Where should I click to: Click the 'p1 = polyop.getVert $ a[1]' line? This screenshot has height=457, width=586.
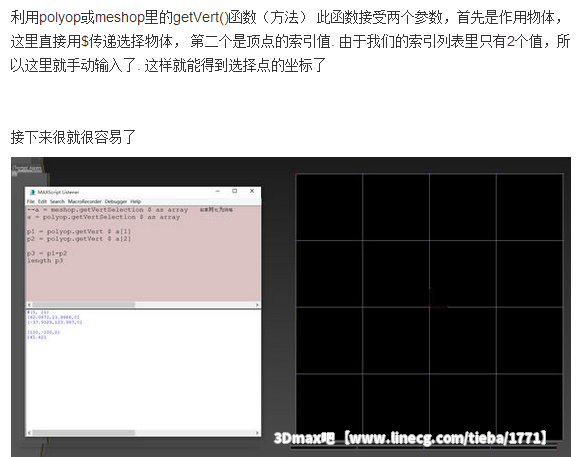click(x=79, y=232)
